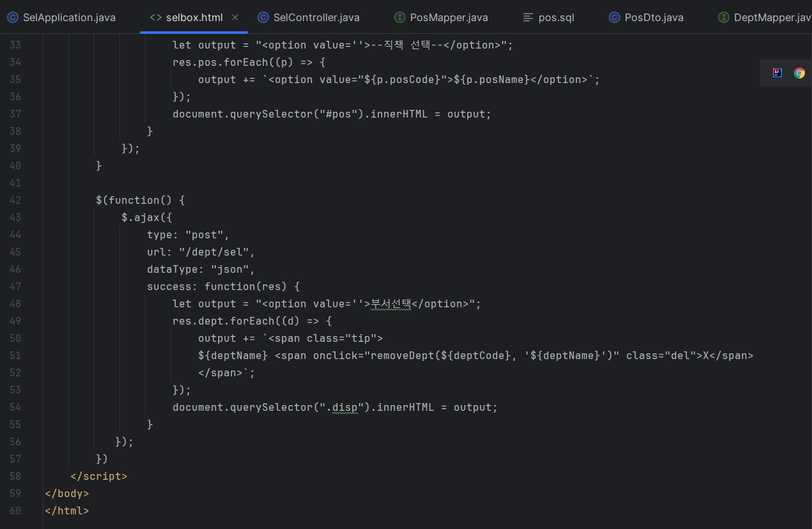The height and width of the screenshot is (529, 812).
Task: Click the closing </script> tag
Action: 99,476
